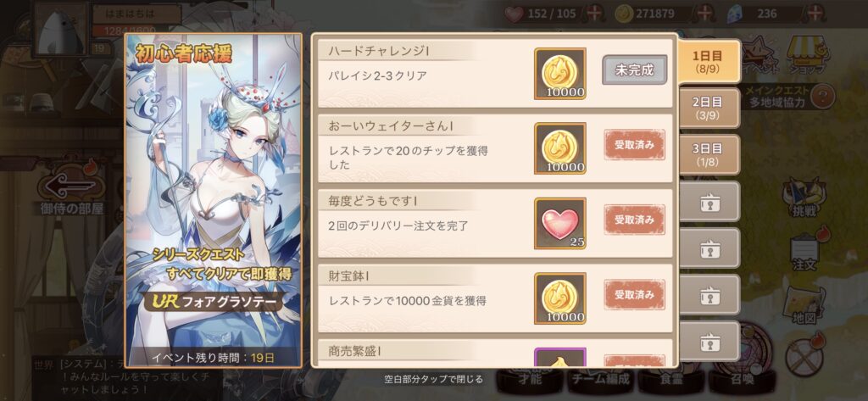Go back via the 御侍の部屋 arrow
The image size is (868, 401).
click(x=72, y=191)
